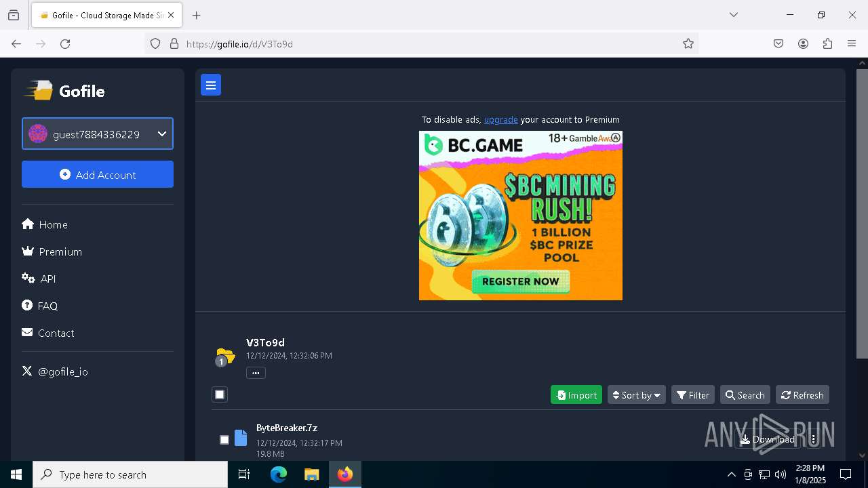Screen dimensions: 868x488
Task: Go to Home in the sidebar
Action: click(x=45, y=224)
